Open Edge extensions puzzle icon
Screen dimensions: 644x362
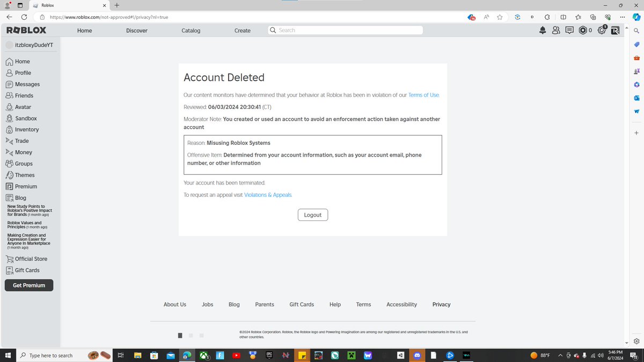547,17
